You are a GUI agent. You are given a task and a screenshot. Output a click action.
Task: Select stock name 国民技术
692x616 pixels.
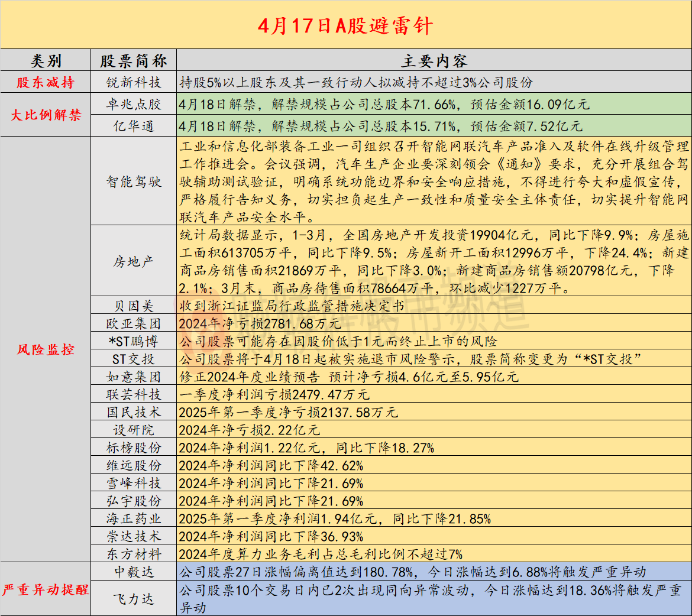(x=134, y=411)
